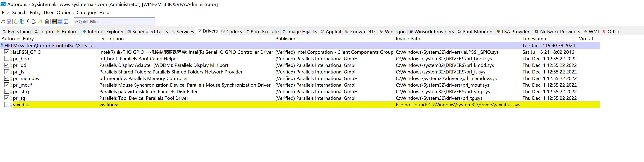This screenshot has height=162, width=644.
Task: Toggle the iaLPSSi_GPIO checkbox
Action: click(x=7, y=52)
